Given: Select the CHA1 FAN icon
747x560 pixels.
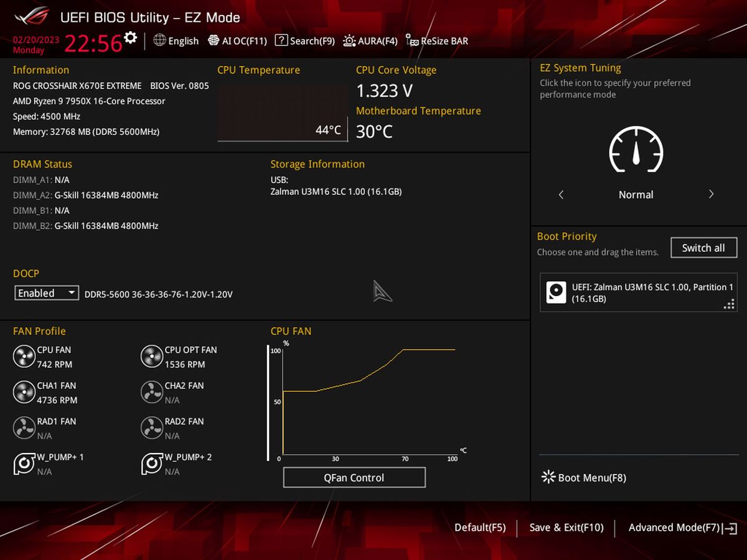Looking at the screenshot, I should click(x=24, y=392).
